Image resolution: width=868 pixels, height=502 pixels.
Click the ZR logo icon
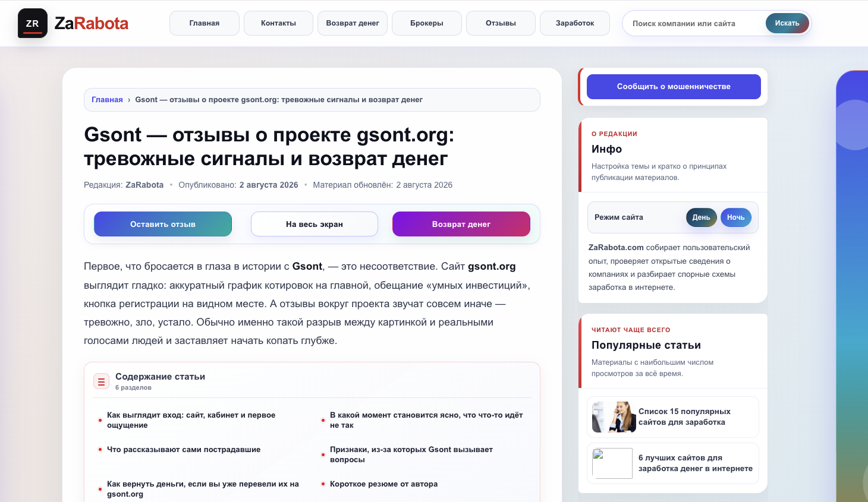pyautogui.click(x=33, y=23)
